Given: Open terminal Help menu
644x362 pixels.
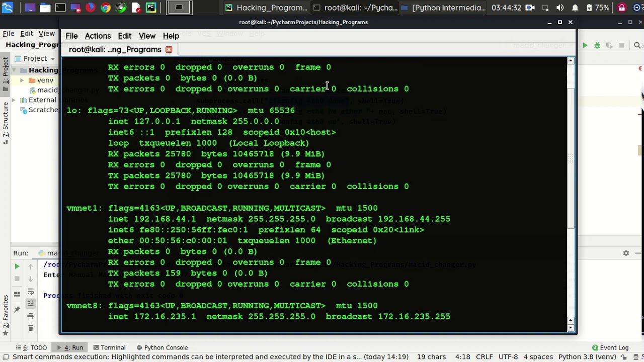Looking at the screenshot, I should pos(171,36).
